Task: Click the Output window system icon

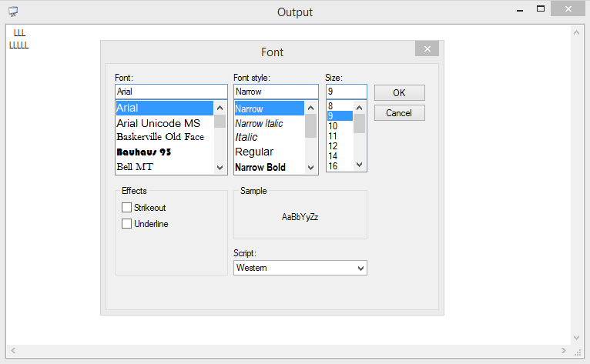Action: pyautogui.click(x=13, y=12)
